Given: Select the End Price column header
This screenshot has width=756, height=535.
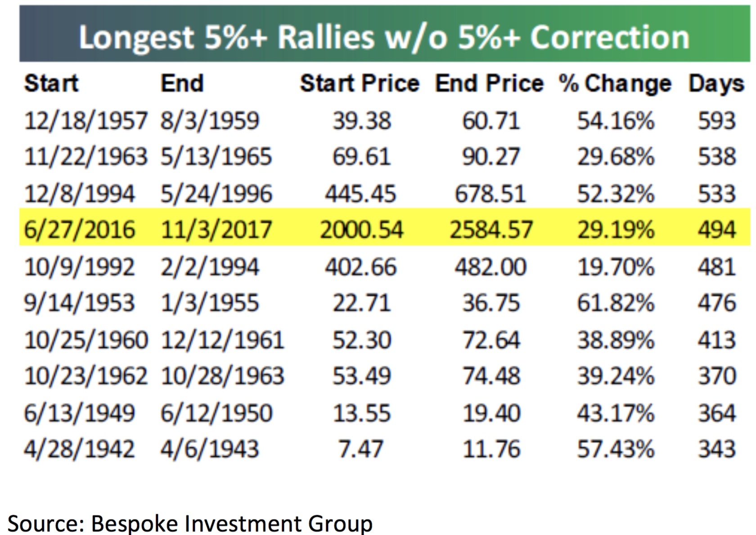Looking at the screenshot, I should (x=489, y=83).
